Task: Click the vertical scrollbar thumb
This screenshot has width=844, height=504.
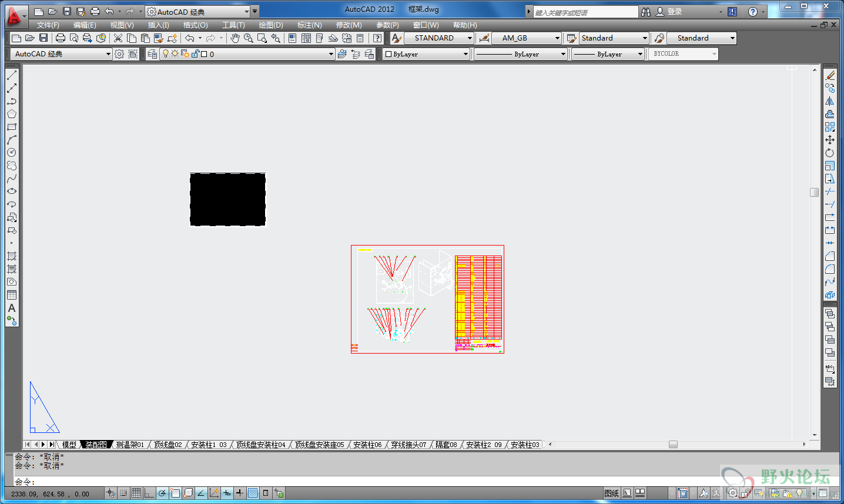Action: [x=814, y=192]
